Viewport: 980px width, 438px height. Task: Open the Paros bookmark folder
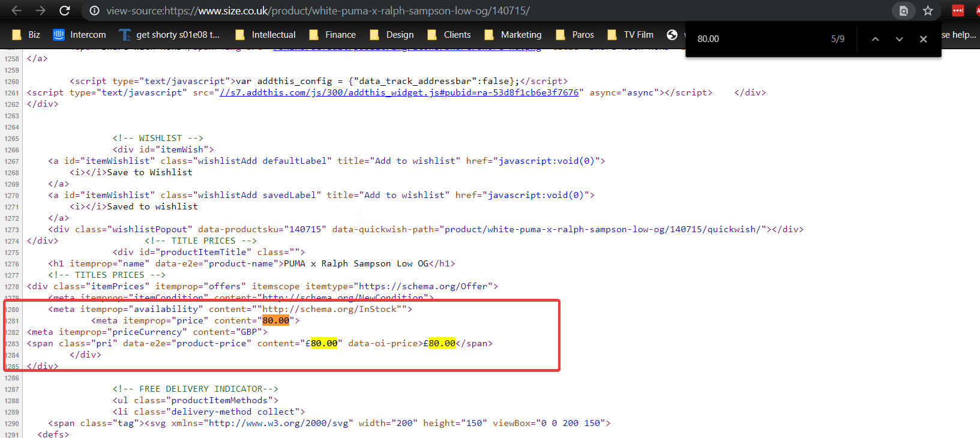(575, 35)
